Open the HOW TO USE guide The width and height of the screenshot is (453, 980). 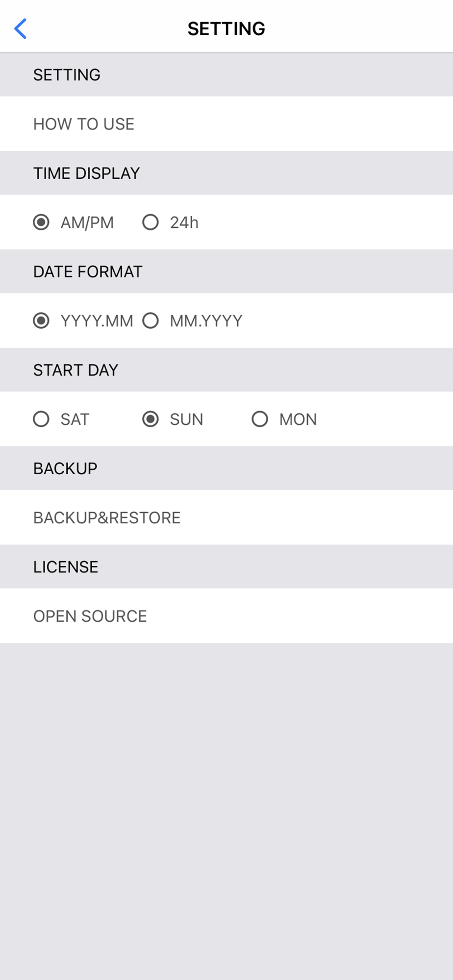coord(226,124)
